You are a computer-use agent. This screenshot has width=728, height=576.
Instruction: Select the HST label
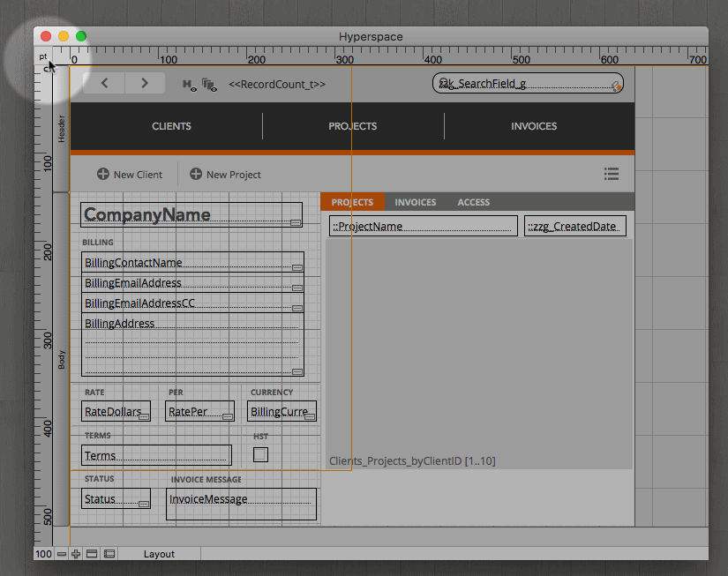260,437
